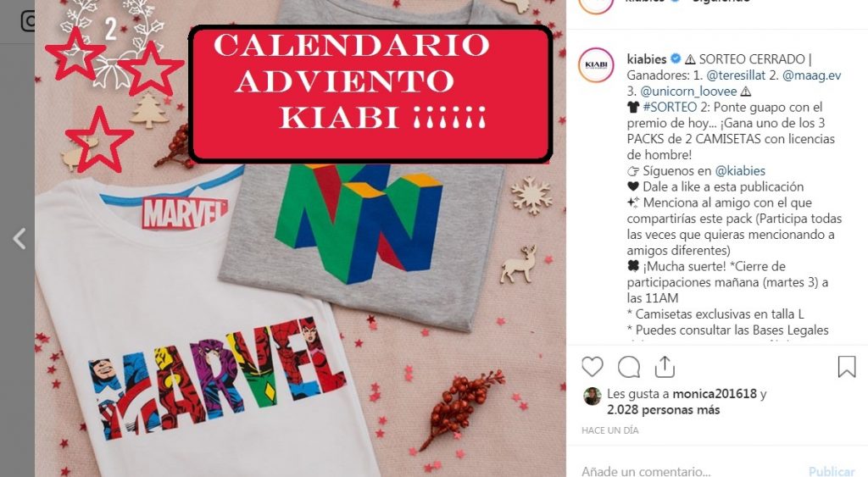Screen dimensions: 868x477
Task: Open the Marvel and N64 shirts photo
Action: [301, 239]
